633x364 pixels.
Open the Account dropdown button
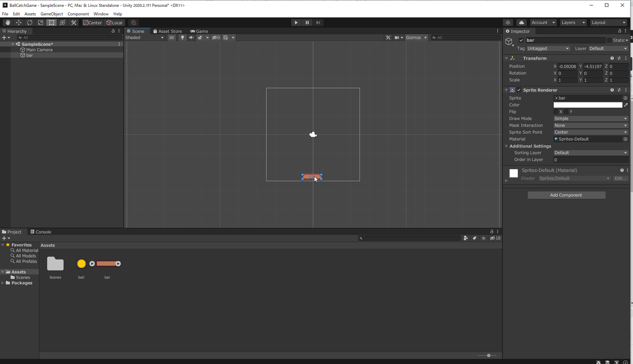tap(543, 23)
